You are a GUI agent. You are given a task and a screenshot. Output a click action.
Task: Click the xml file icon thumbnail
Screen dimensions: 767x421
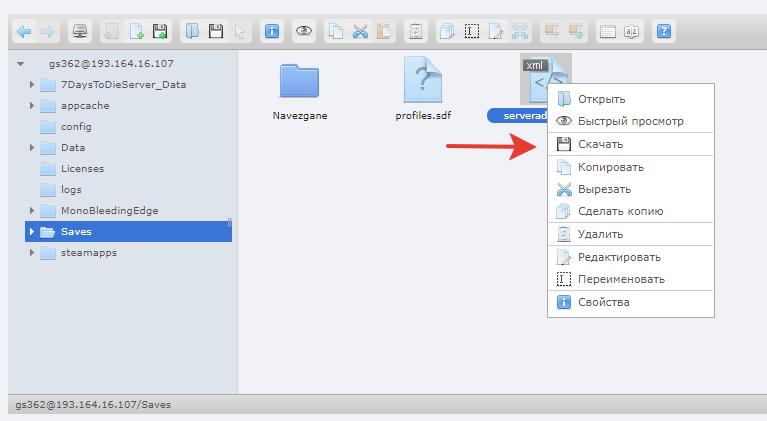[545, 79]
